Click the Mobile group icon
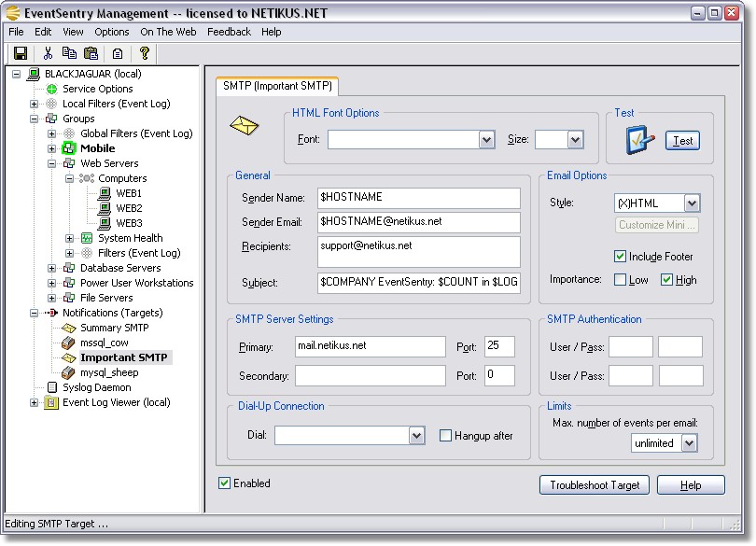The image size is (756, 546). tap(69, 148)
